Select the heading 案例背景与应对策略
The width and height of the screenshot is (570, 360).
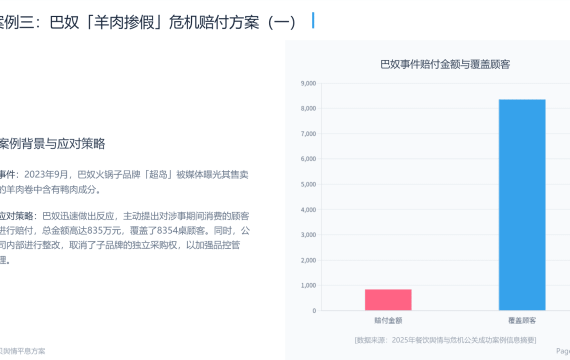pos(52,144)
